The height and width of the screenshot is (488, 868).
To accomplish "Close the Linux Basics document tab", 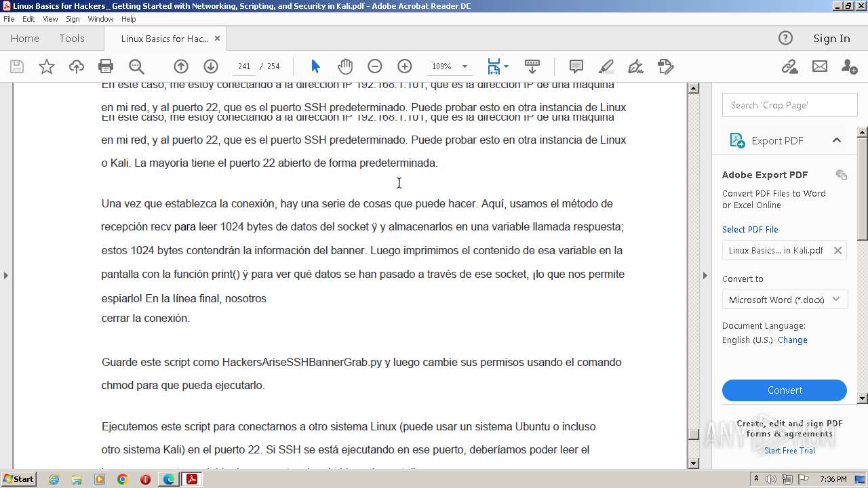I will [217, 39].
